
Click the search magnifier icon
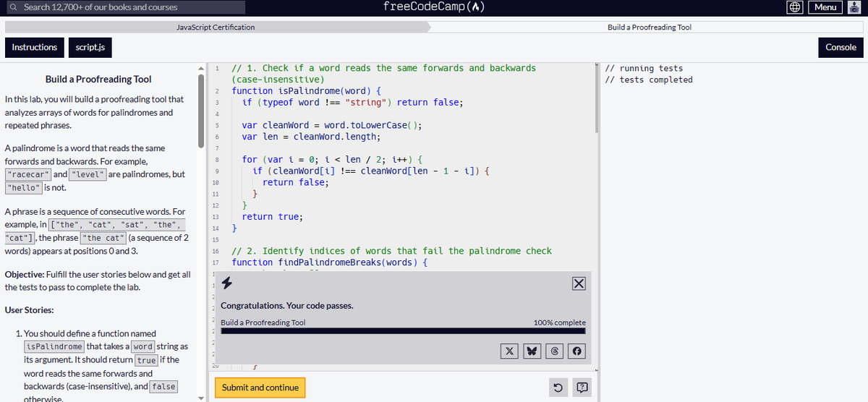click(x=13, y=7)
